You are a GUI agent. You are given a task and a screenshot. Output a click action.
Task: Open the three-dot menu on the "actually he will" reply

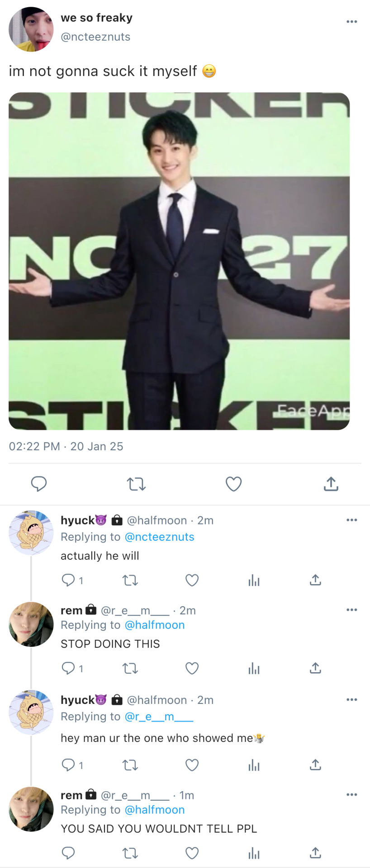(352, 520)
